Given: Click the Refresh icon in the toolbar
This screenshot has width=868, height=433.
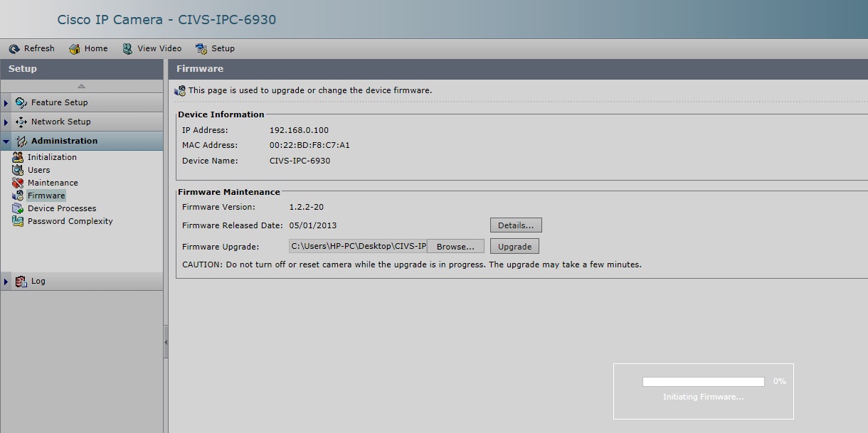Looking at the screenshot, I should pos(14,49).
